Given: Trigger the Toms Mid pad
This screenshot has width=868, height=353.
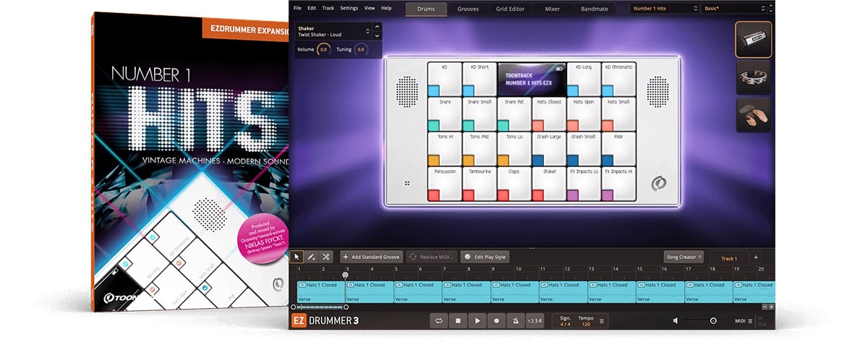Looking at the screenshot, I should (x=479, y=148).
